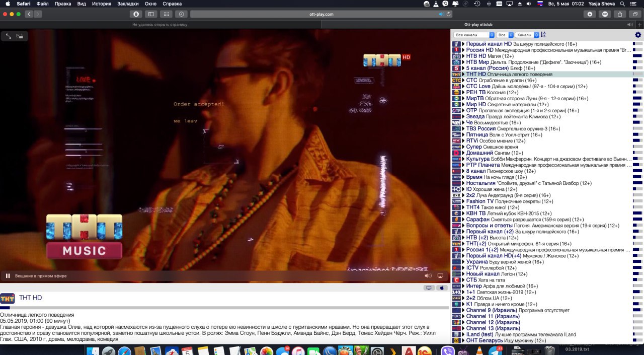The height and width of the screenshot is (355, 644).
Task: Show Safari Top Sites grid
Action: [166, 14]
